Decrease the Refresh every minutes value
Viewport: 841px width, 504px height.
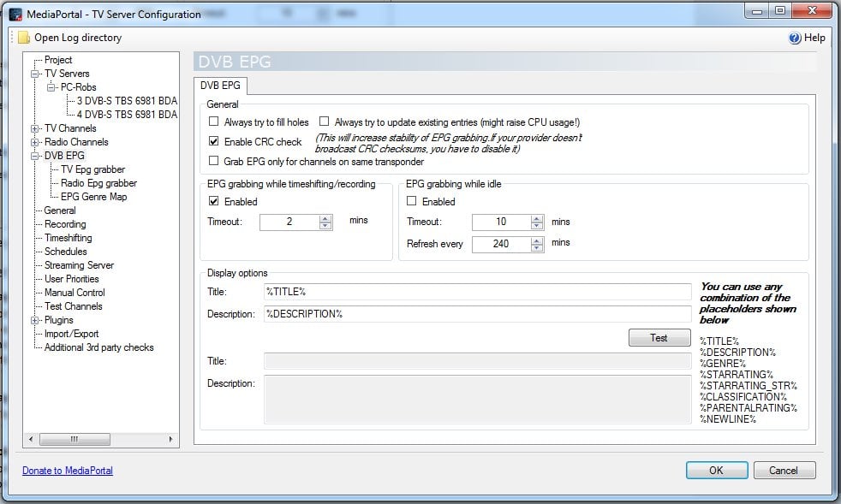coord(537,248)
